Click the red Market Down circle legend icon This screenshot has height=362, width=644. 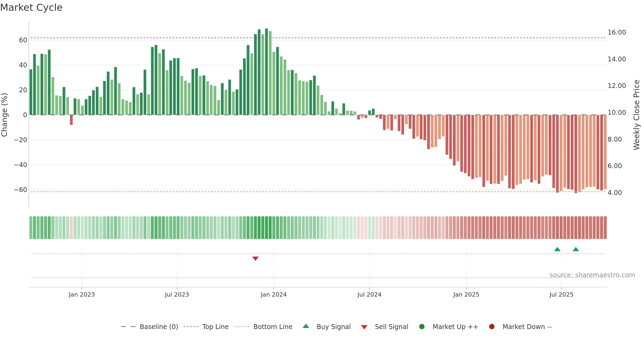[492, 327]
